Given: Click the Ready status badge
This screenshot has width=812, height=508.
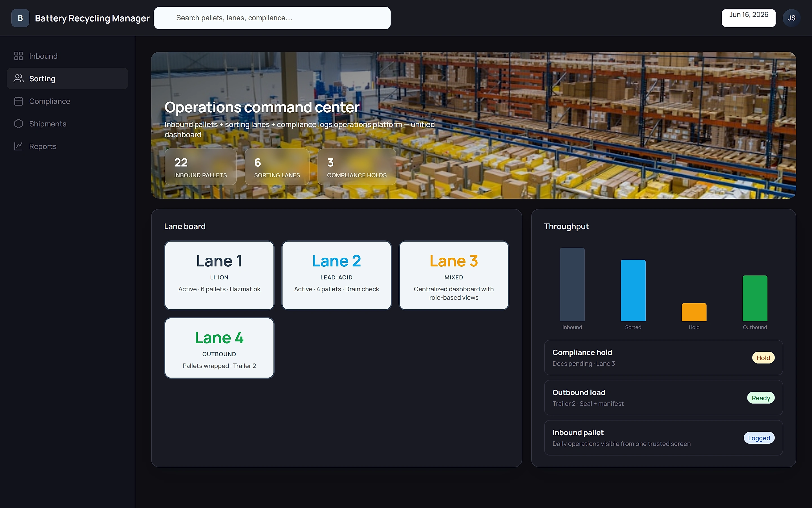Looking at the screenshot, I should click(761, 398).
